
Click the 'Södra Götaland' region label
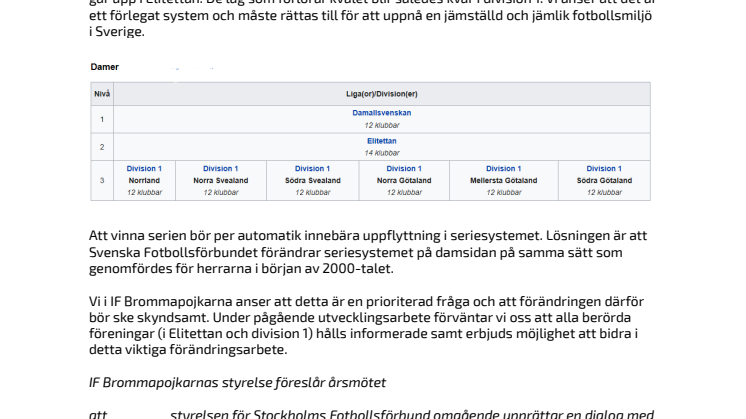pyautogui.click(x=604, y=180)
